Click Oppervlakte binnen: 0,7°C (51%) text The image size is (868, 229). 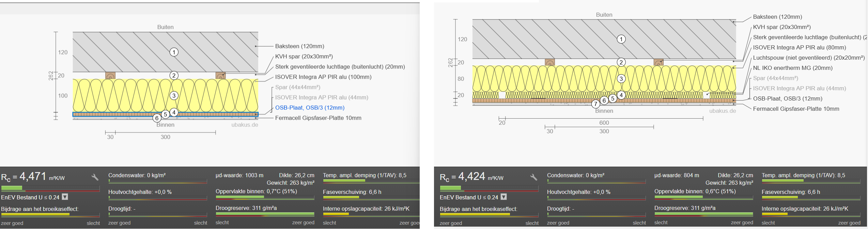click(x=256, y=192)
